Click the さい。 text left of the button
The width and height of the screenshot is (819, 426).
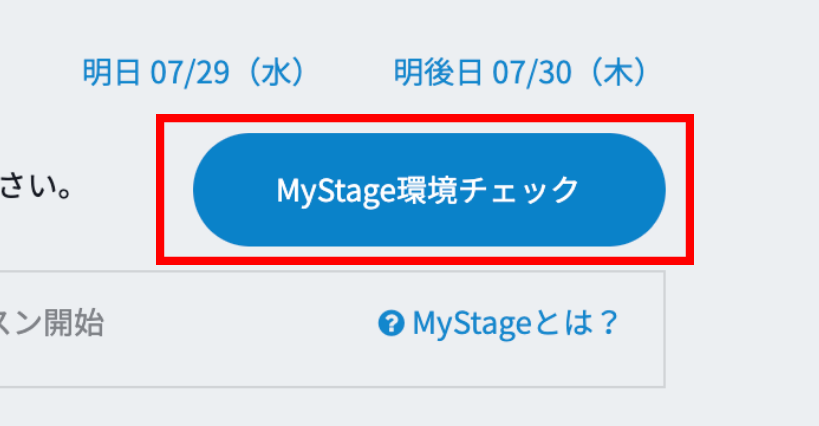36,188
